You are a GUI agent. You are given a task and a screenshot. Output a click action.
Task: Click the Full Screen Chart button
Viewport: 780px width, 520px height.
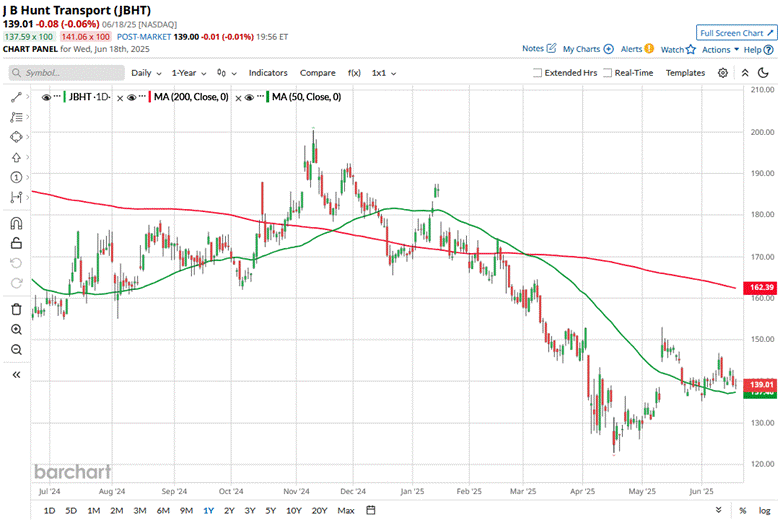coord(737,33)
